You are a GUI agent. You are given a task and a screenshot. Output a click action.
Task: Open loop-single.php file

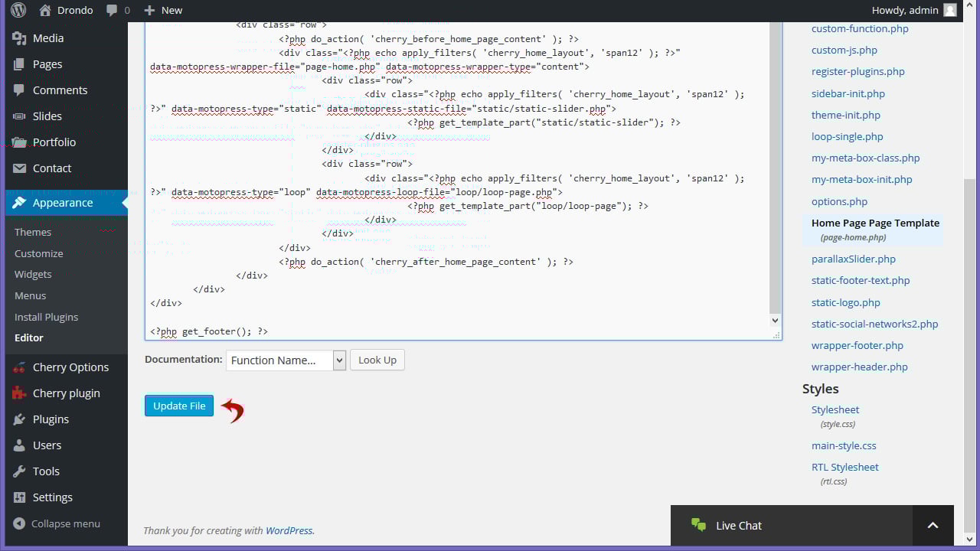click(848, 136)
